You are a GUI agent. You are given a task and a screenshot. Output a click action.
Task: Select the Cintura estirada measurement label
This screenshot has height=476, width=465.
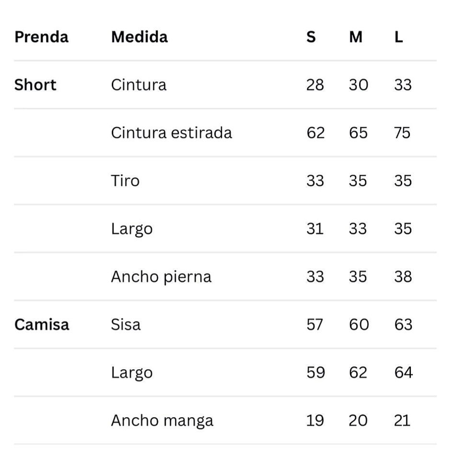(171, 133)
